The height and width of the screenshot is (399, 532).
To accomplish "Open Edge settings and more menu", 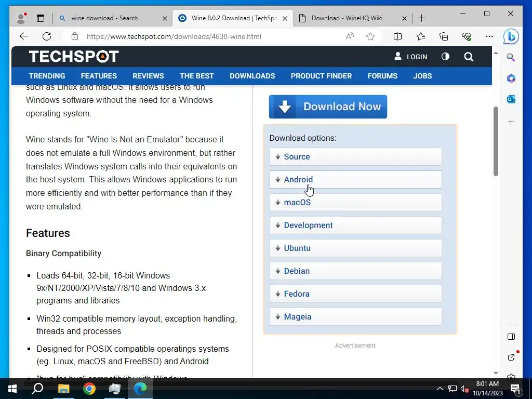I will click(x=489, y=36).
